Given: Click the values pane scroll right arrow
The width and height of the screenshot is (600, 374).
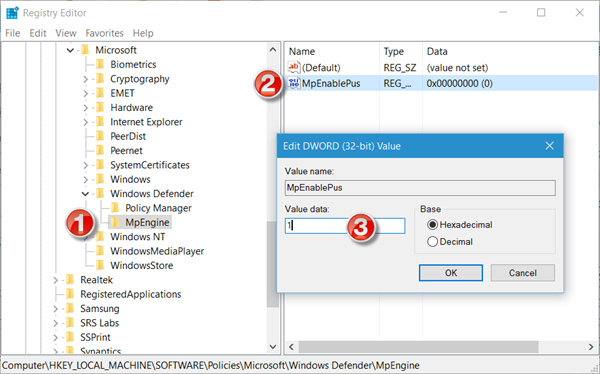Looking at the screenshot, I should coord(591,347).
